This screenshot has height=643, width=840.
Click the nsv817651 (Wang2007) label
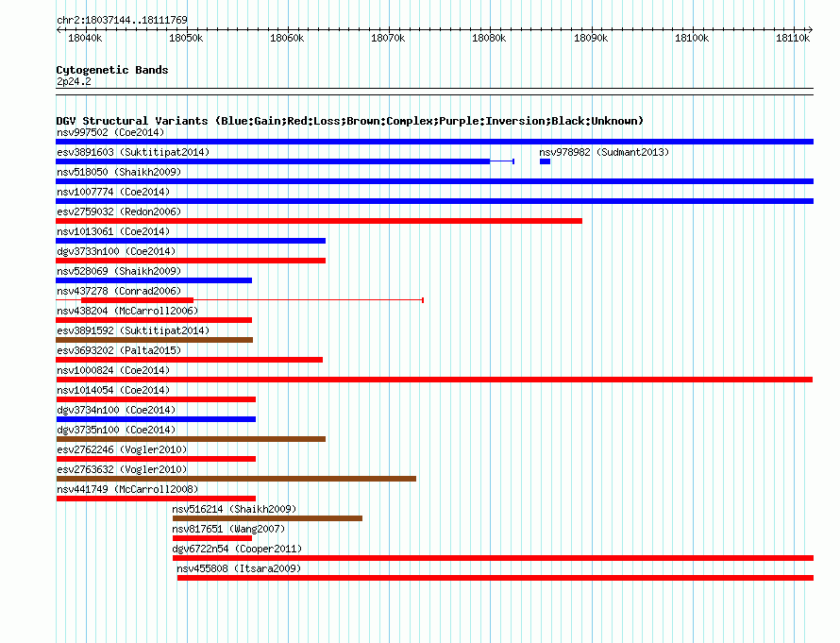(x=228, y=529)
